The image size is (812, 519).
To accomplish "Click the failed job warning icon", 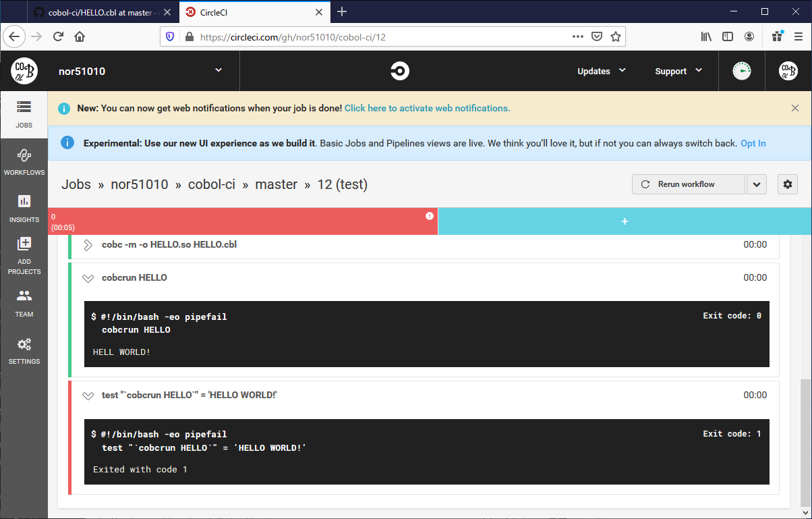I will (429, 216).
